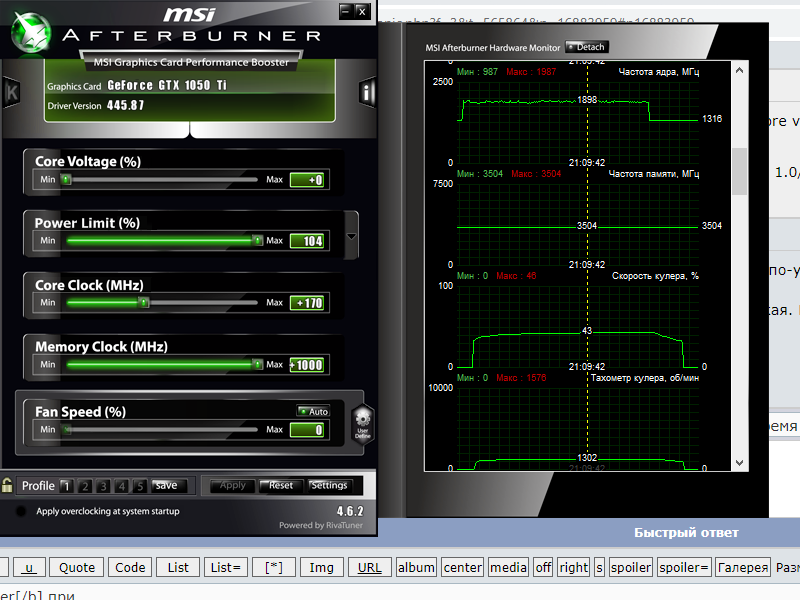Click the List= forum button
The width and height of the screenshot is (800, 600).
226,567
